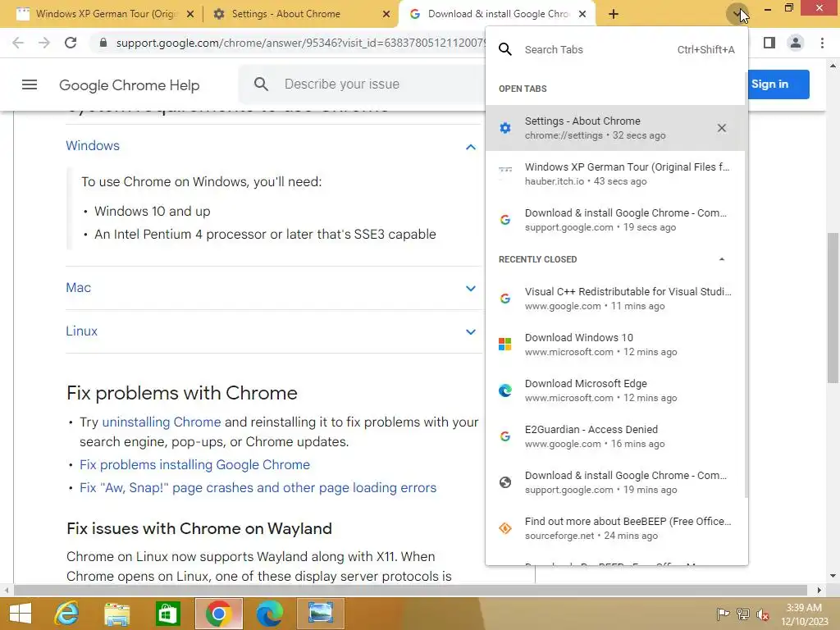
Task: Click the Google Chrome Help title
Action: pyautogui.click(x=129, y=85)
